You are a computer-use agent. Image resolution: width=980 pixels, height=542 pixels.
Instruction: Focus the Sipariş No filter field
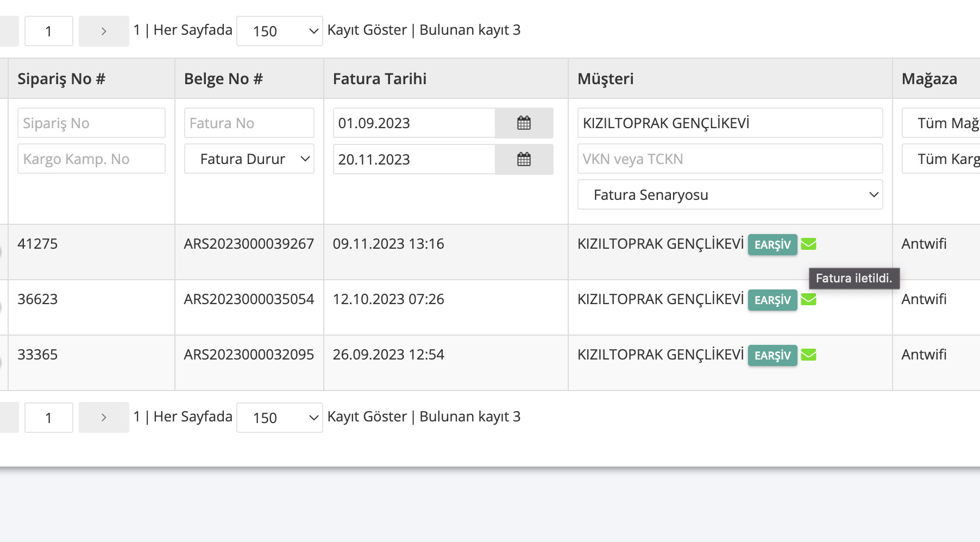(x=91, y=123)
